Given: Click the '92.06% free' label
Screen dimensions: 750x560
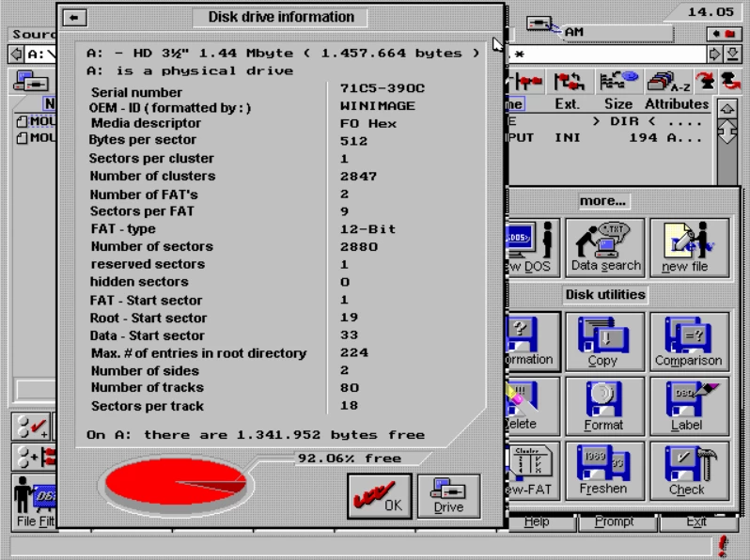Looking at the screenshot, I should (350, 459).
